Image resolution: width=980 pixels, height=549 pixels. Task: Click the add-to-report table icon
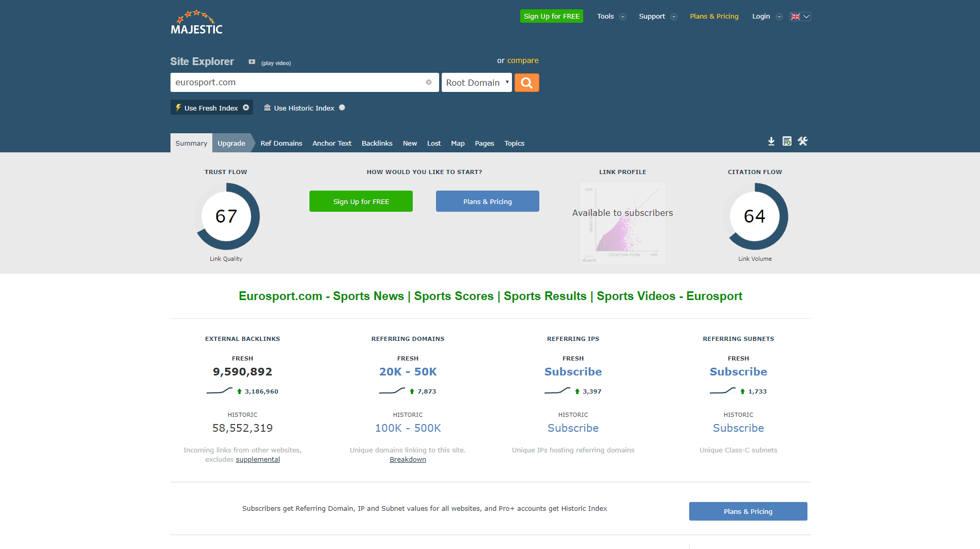(x=787, y=142)
